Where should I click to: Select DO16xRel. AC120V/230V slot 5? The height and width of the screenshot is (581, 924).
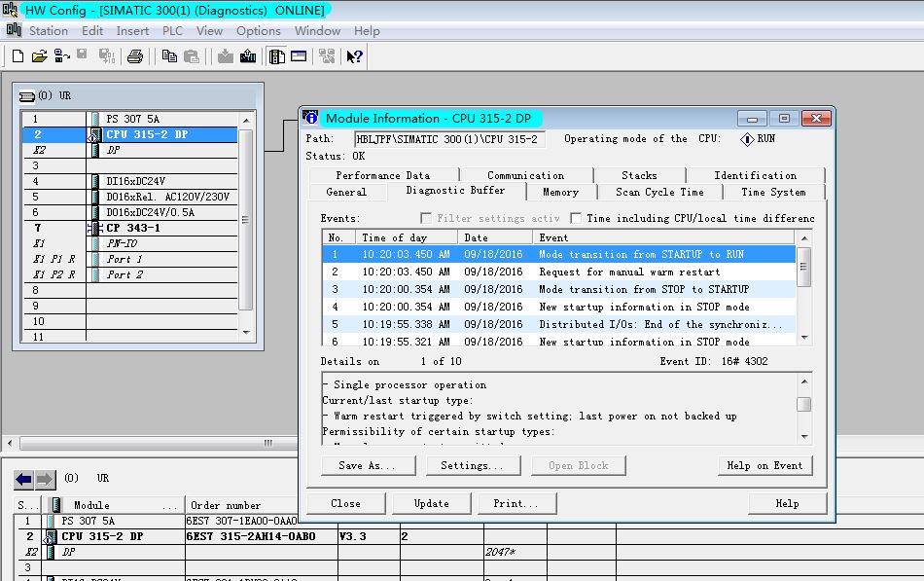click(129, 197)
